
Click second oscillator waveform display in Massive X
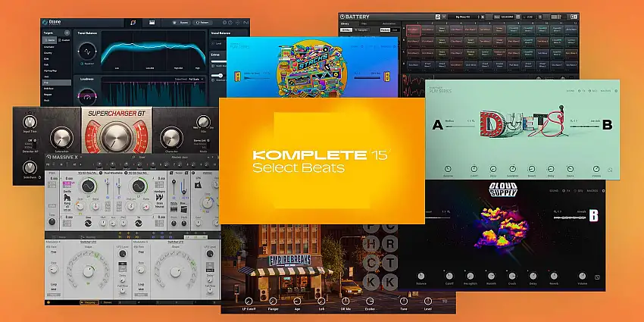click(139, 186)
